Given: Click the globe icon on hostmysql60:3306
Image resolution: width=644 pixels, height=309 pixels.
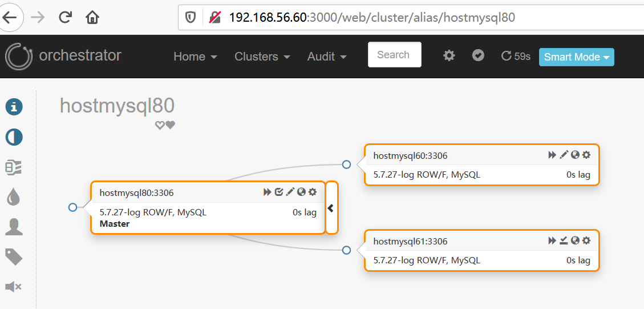Looking at the screenshot, I should 576,155.
